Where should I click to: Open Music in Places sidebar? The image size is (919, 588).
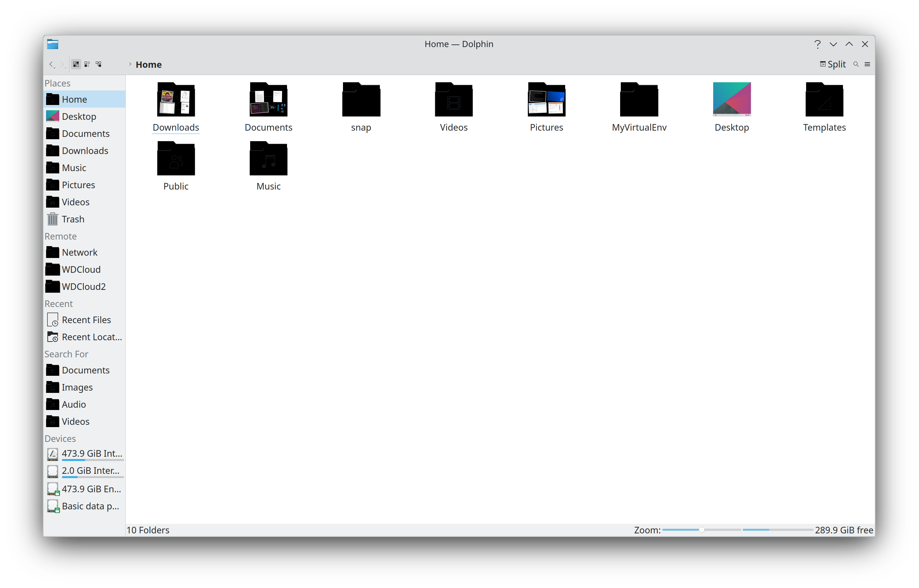coord(84,167)
